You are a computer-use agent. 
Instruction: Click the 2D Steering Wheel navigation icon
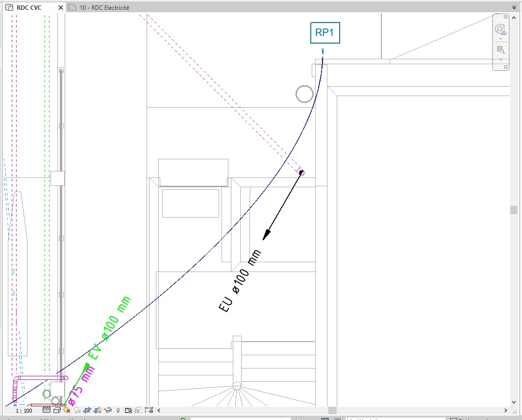500,29
